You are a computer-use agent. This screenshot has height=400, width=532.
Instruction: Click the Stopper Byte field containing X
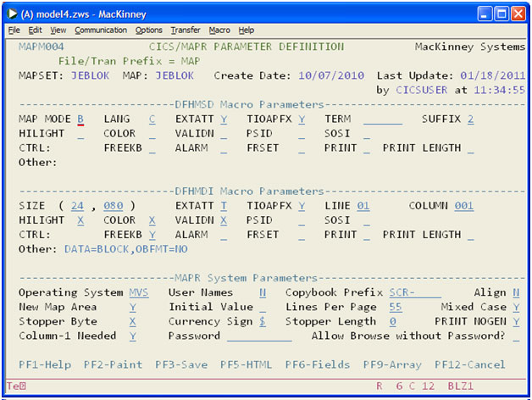click(x=133, y=321)
